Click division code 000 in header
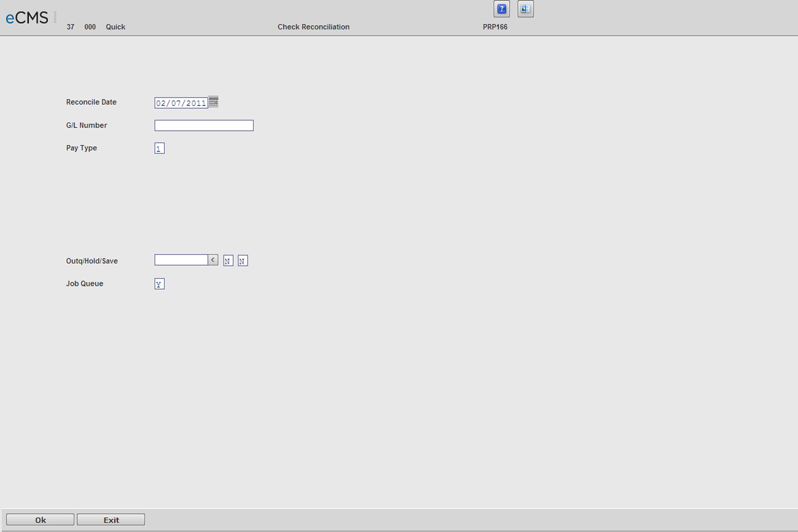The height and width of the screenshot is (532, 798). 90,27
